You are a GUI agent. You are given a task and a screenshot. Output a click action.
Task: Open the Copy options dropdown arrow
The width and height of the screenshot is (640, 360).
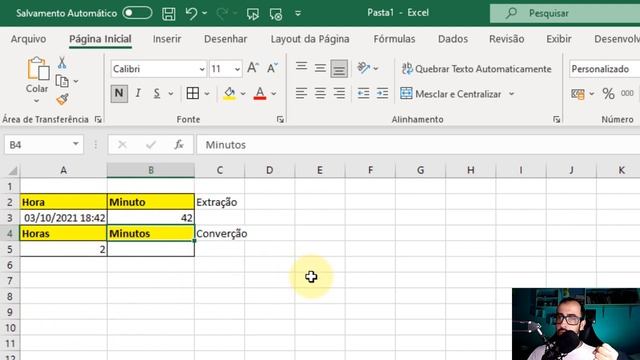pos(76,82)
